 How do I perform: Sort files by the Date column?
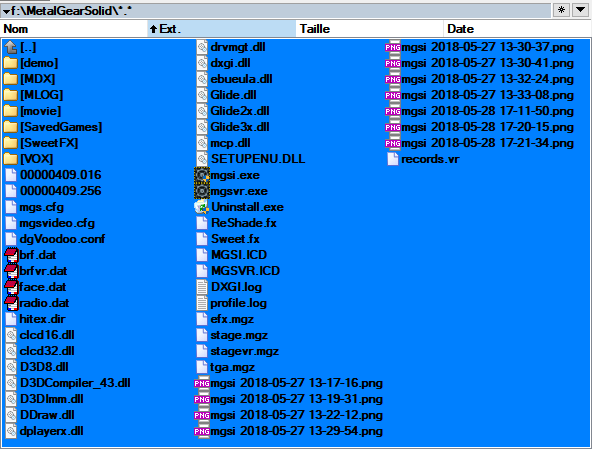[517, 29]
